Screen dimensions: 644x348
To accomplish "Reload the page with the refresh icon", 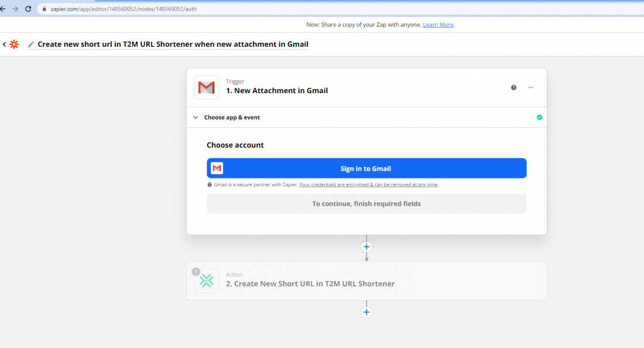I will (x=27, y=9).
